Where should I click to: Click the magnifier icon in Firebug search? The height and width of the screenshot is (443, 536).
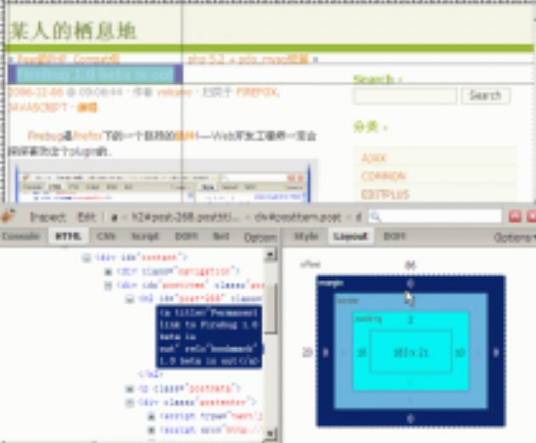pyautogui.click(x=375, y=217)
